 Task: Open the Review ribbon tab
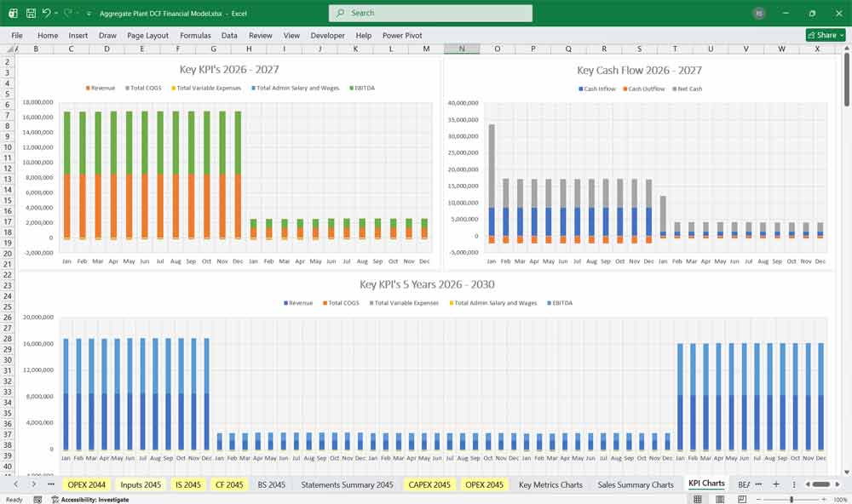click(x=260, y=35)
